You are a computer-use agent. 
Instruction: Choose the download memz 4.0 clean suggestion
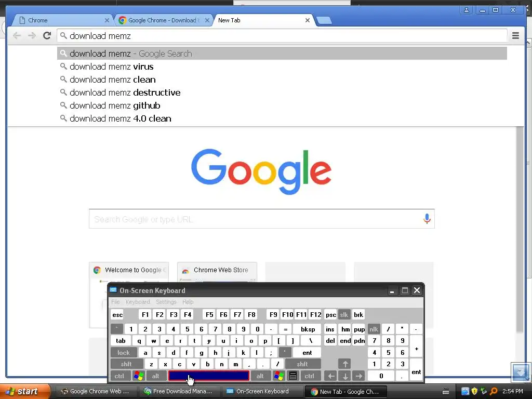pyautogui.click(x=282, y=118)
